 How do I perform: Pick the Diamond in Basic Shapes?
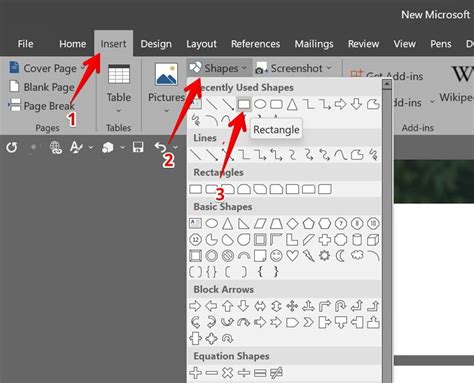pyautogui.click(x=292, y=223)
